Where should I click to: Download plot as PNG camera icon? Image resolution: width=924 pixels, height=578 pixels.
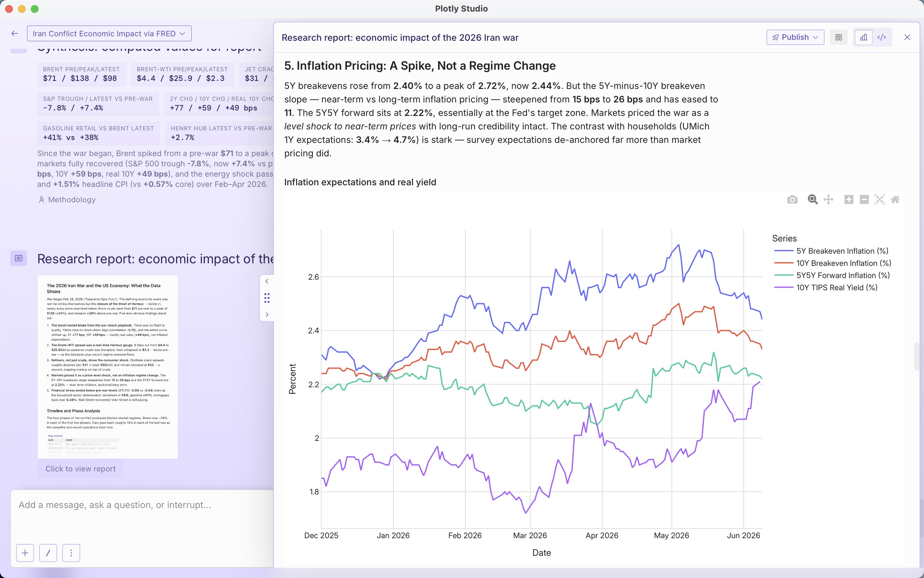coord(792,199)
